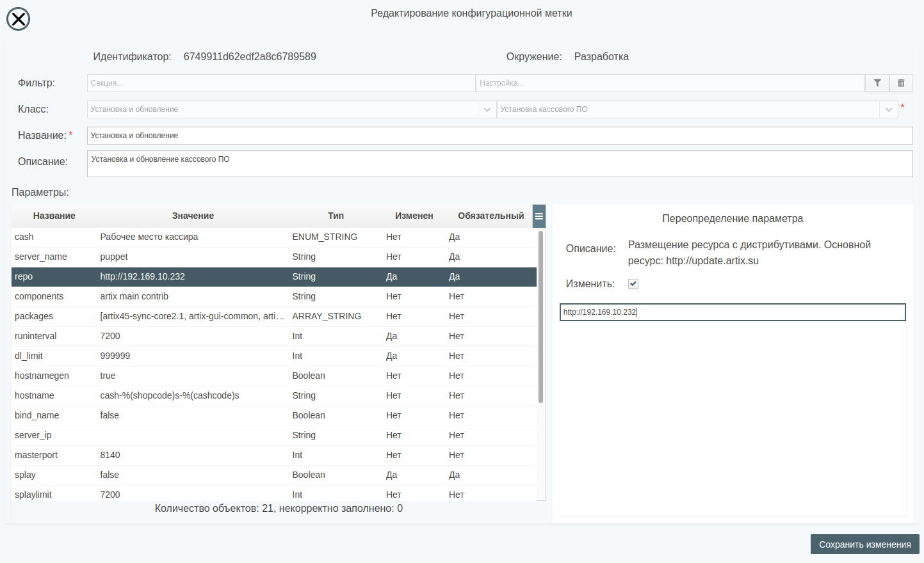Toggle the Изменить checkbox
Viewport: 924px width, 563px height.
coord(633,284)
